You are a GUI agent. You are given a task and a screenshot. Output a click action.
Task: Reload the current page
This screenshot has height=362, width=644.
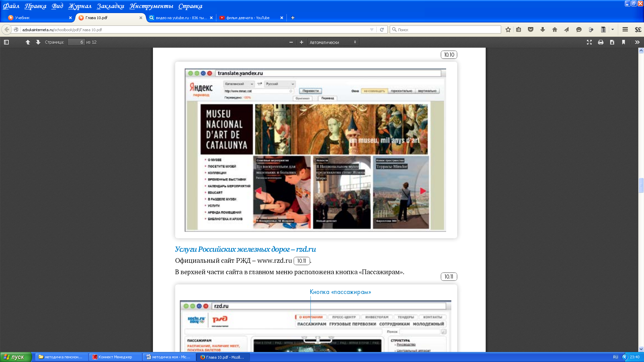(x=382, y=29)
